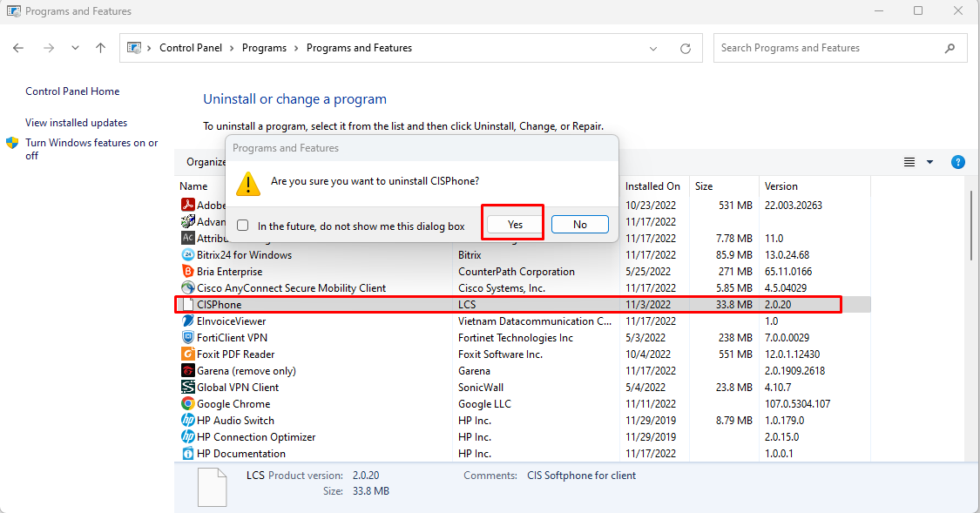This screenshot has height=513, width=980.
Task: Click the Google Chrome icon
Action: [187, 403]
